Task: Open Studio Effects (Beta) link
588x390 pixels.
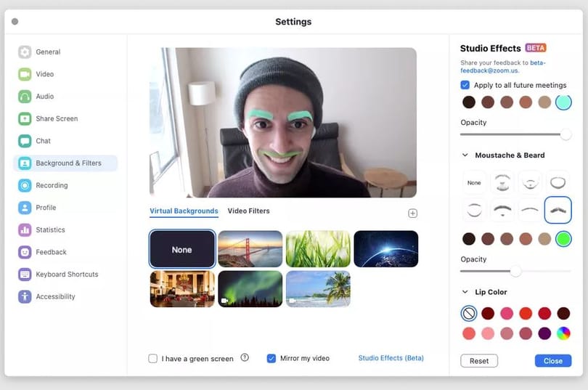Action: pyautogui.click(x=391, y=358)
